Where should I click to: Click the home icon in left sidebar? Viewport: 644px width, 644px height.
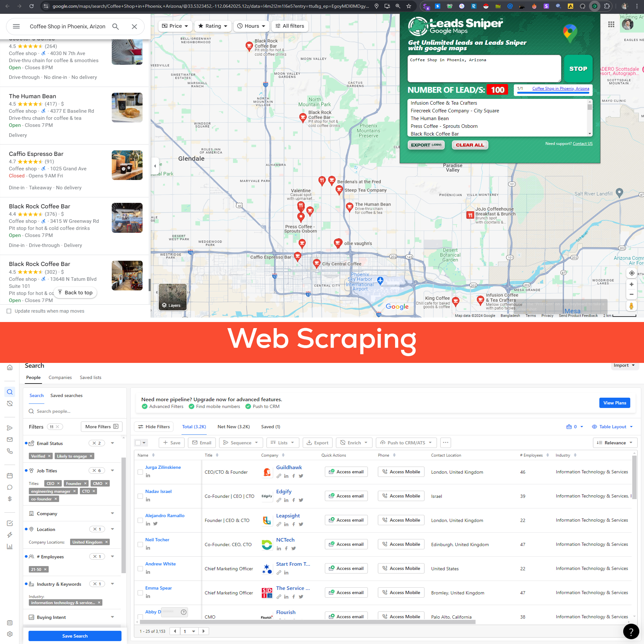[10, 367]
